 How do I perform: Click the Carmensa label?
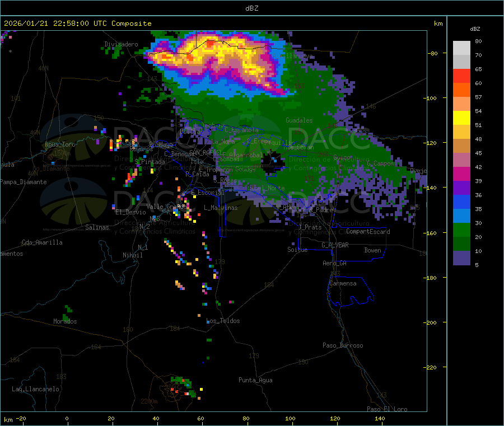tap(343, 283)
